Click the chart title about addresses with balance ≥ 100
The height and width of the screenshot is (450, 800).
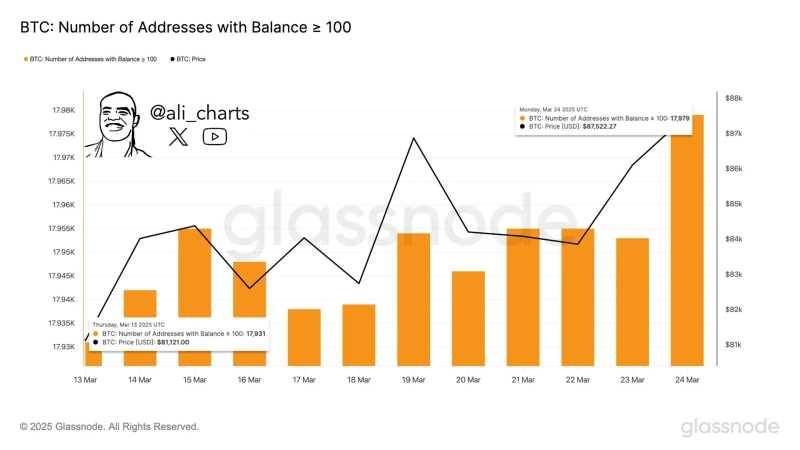pos(185,26)
